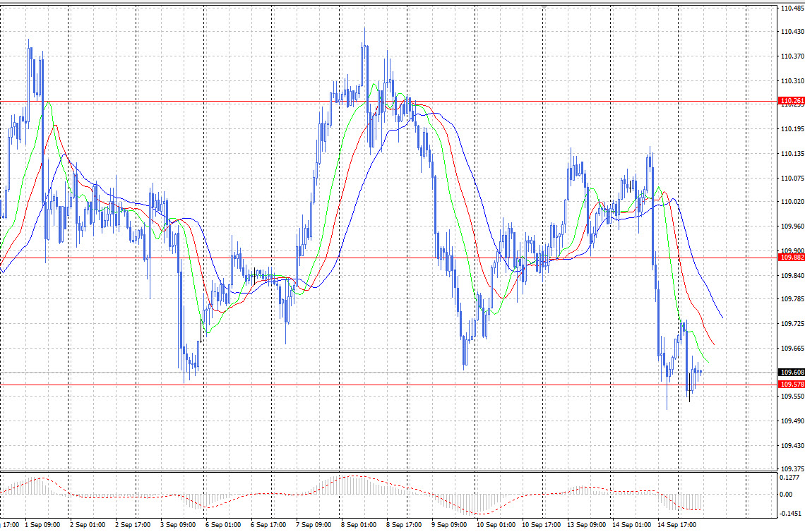Click the 110.310 price axis label
The width and height of the screenshot is (805, 532).
pyautogui.click(x=792, y=81)
